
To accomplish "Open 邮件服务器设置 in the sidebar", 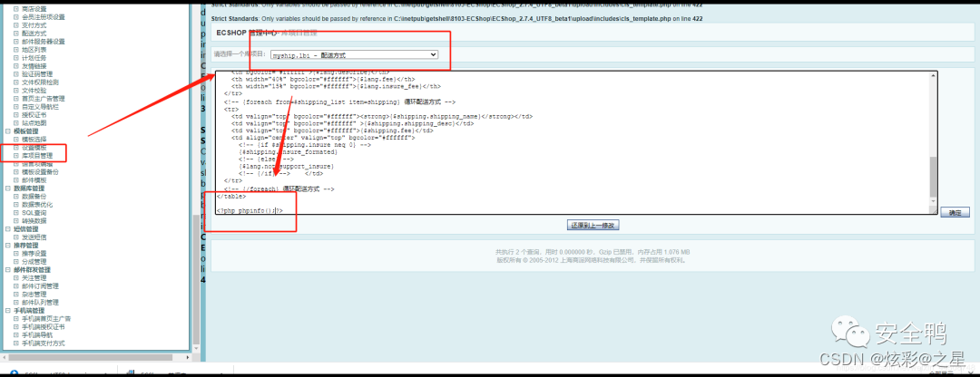I will (44, 41).
